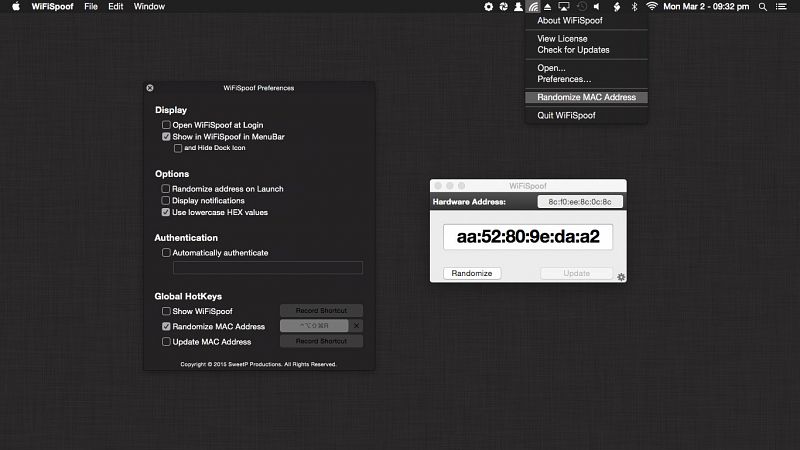800x450 pixels.
Task: Select Randomize MAC Address menu entry
Action: [586, 97]
